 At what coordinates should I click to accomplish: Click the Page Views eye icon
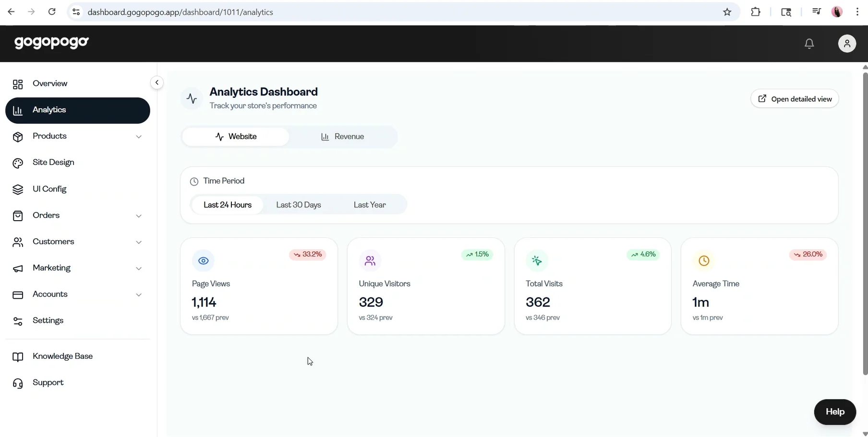(x=203, y=261)
